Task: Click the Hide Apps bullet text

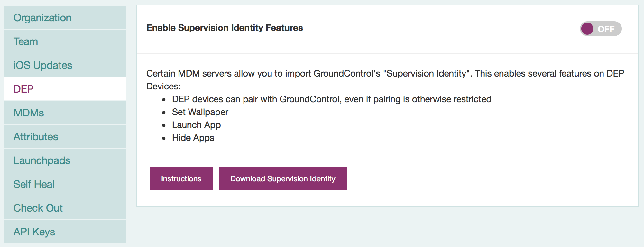Action: point(193,138)
